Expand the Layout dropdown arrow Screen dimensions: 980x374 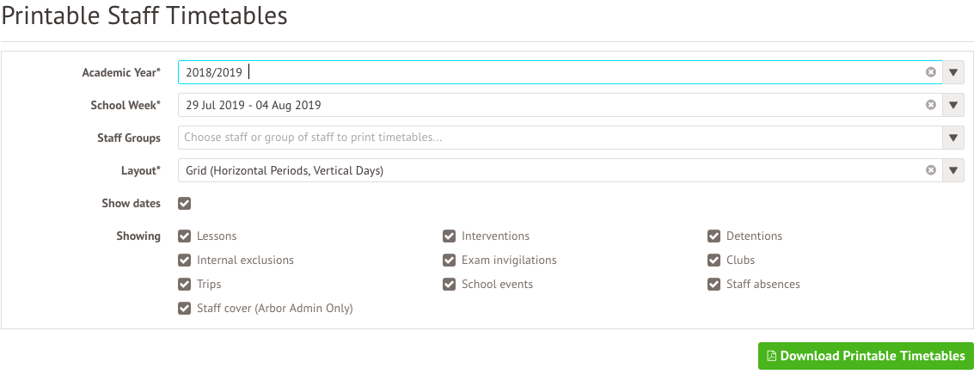click(953, 170)
